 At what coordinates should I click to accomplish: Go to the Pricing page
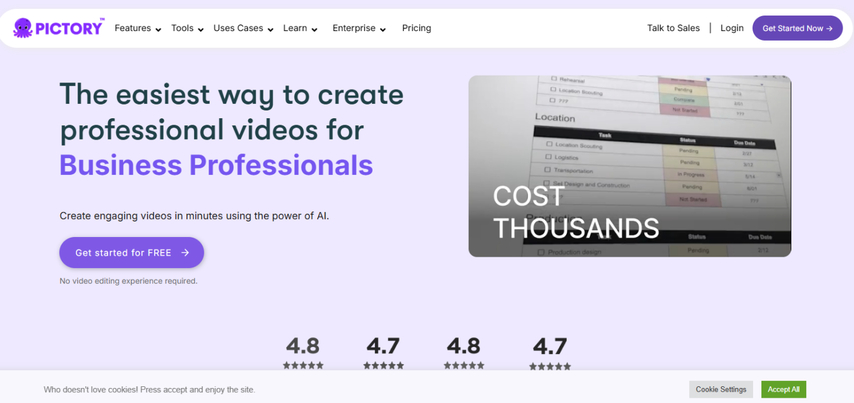click(417, 28)
